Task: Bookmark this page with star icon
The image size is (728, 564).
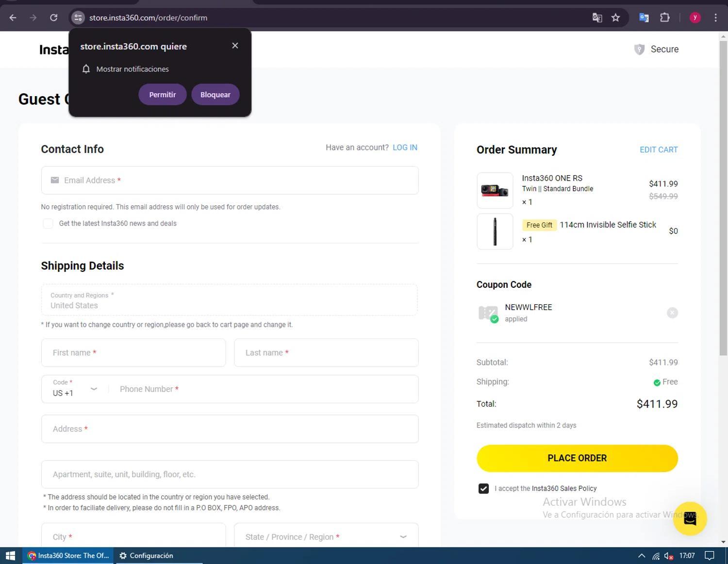Action: point(616,18)
